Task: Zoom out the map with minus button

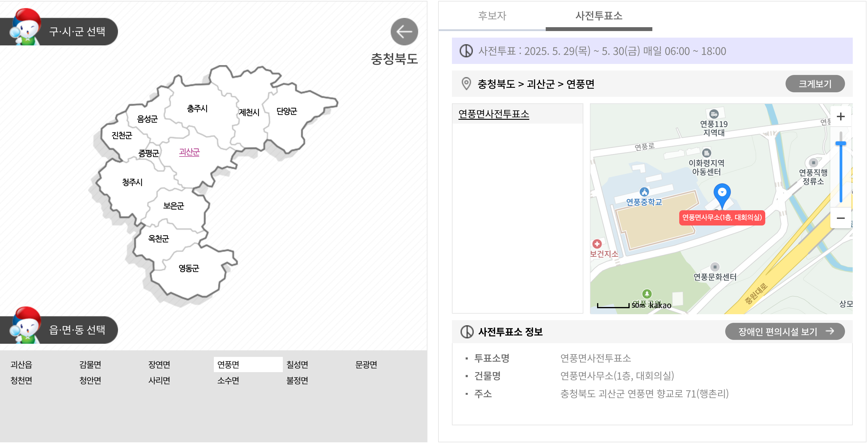Action: pyautogui.click(x=840, y=218)
